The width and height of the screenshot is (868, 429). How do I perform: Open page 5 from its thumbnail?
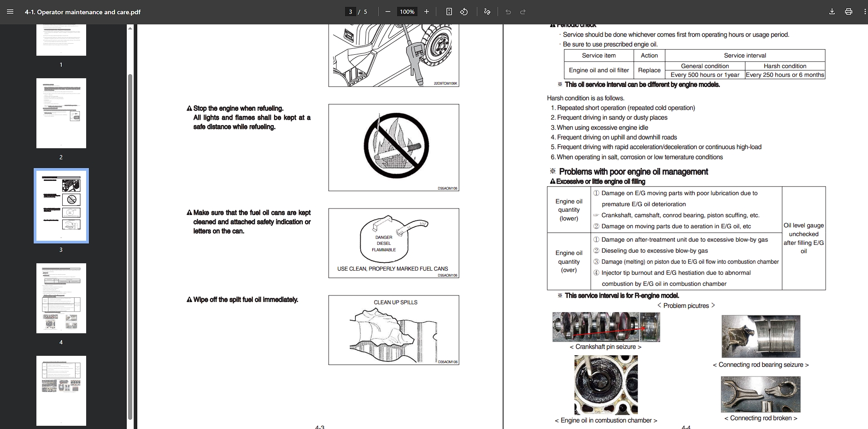click(x=61, y=391)
